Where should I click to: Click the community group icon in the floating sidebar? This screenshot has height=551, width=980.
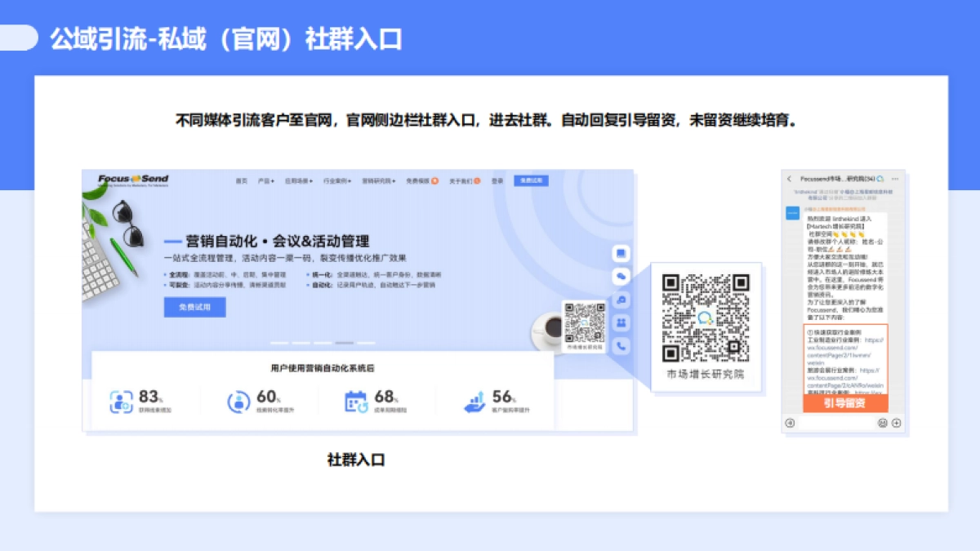[x=621, y=322]
